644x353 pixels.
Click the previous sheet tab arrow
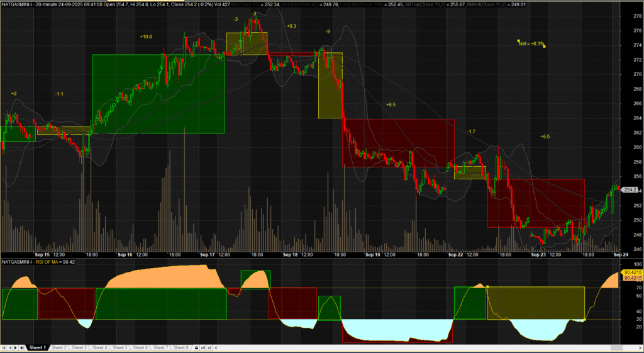click(10, 348)
